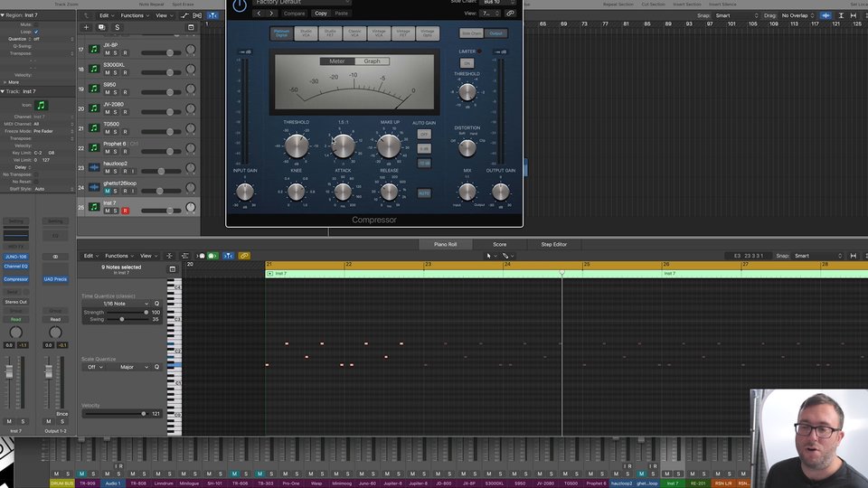The image size is (868, 488).
Task: Open the piano roll View menu
Action: coord(148,256)
